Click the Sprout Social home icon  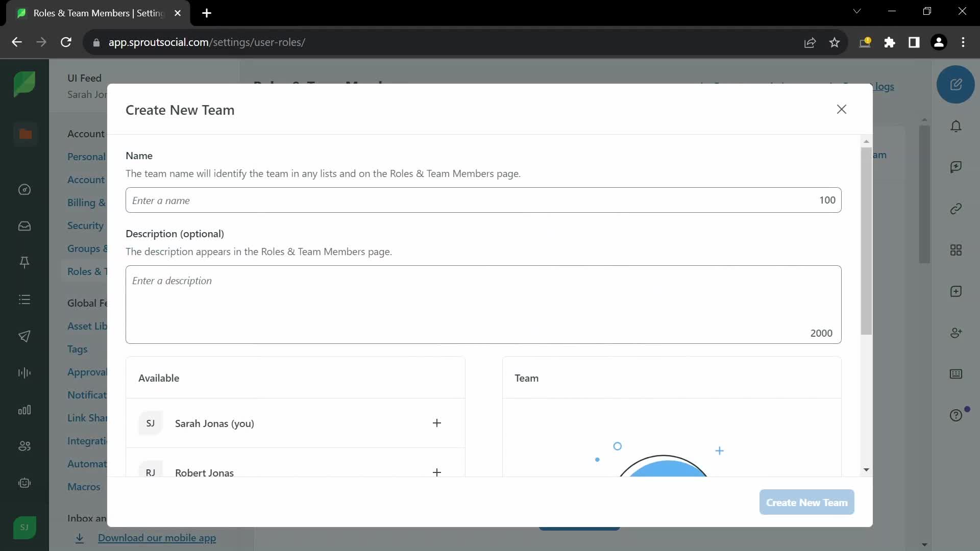pyautogui.click(x=23, y=84)
